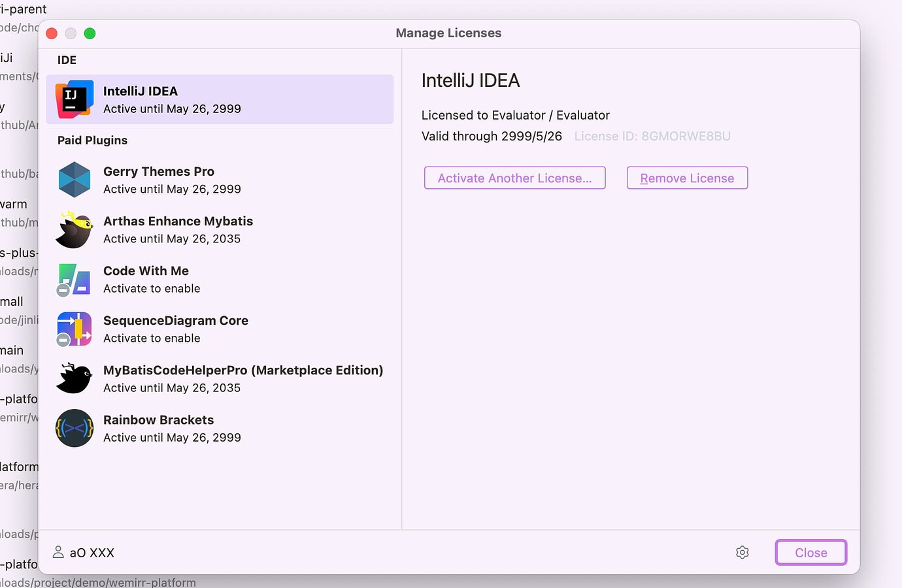Viewport: 902px width, 588px height.
Task: Select the Code With Me entry
Action: pos(220,280)
